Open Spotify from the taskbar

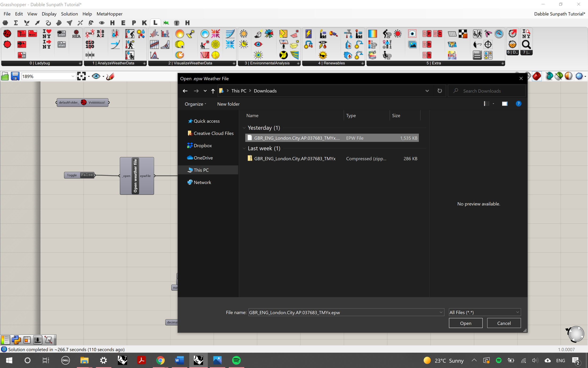point(236,360)
